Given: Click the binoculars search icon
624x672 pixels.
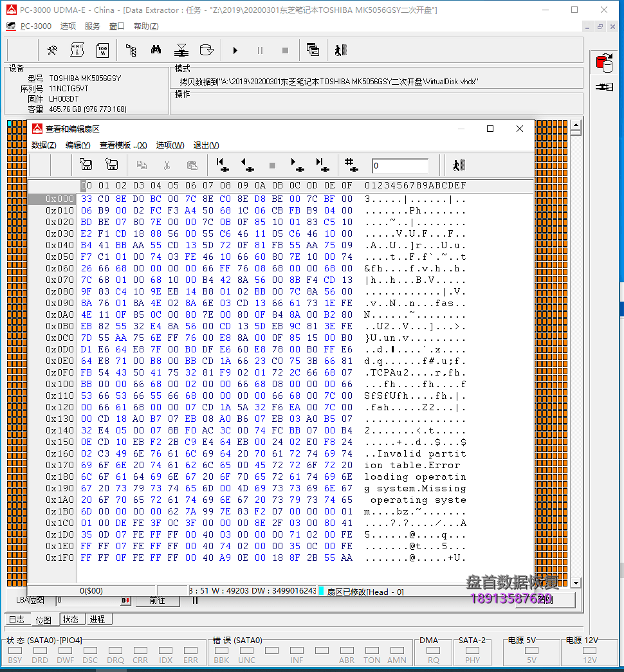Looking at the screenshot, I should coord(156,50).
